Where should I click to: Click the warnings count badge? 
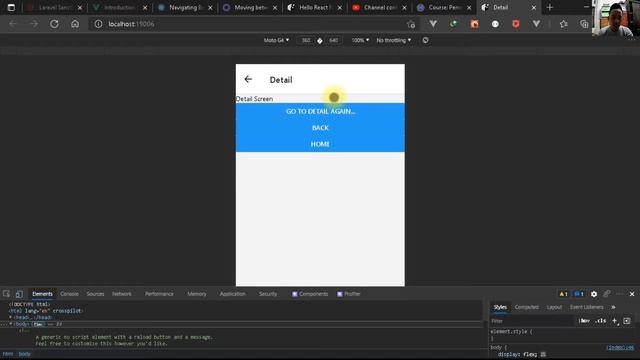563,294
